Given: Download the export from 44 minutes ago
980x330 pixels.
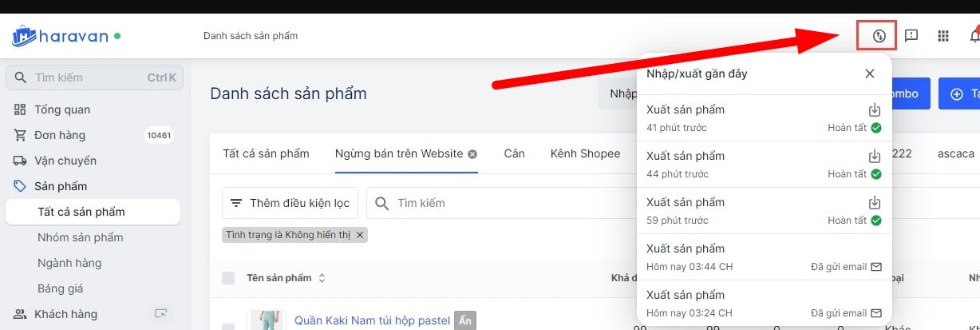Looking at the screenshot, I should [875, 157].
